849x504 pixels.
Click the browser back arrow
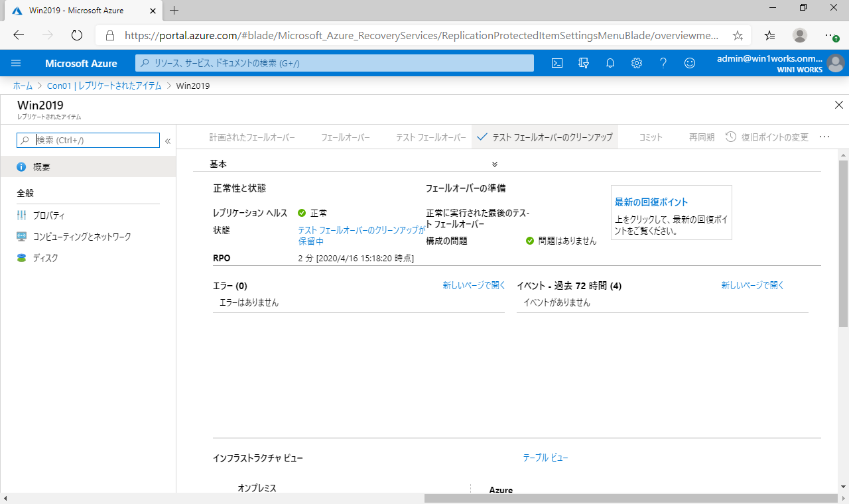(19, 35)
